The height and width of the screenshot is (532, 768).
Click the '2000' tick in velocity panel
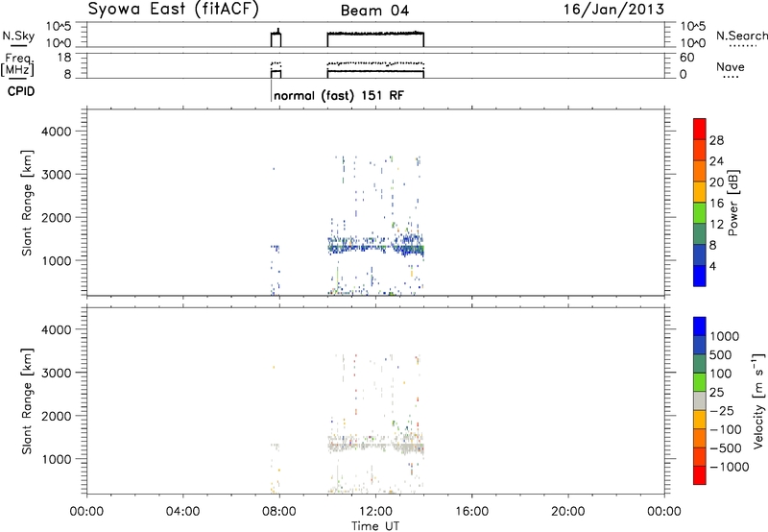pos(56,416)
